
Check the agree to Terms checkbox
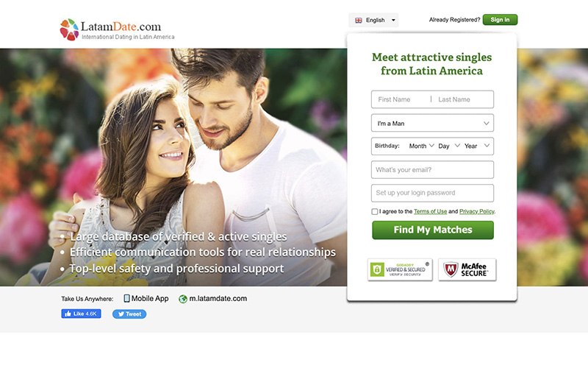pos(375,211)
